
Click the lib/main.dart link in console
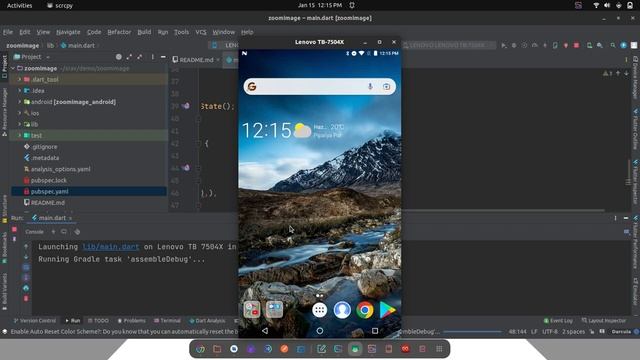click(111, 247)
